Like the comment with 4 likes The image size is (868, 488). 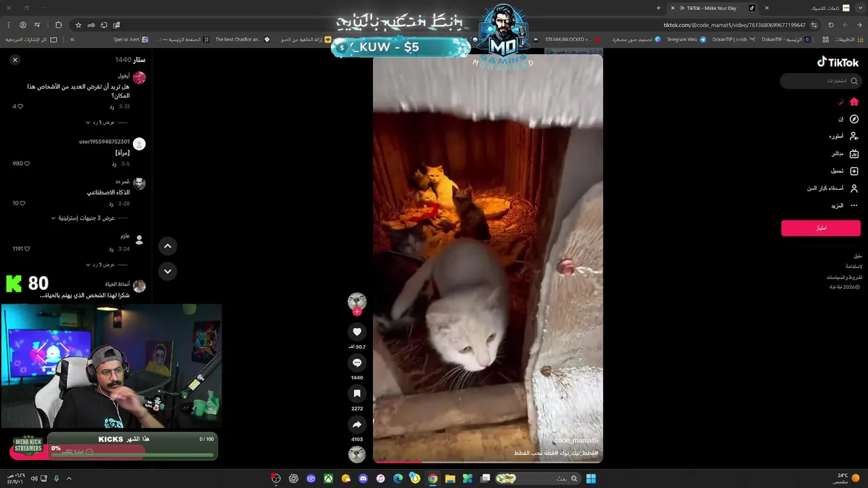point(20,106)
